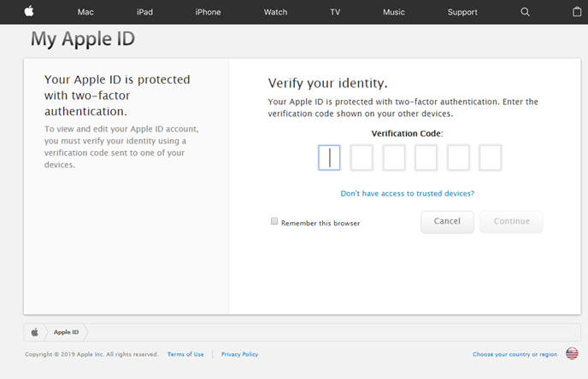Focus the third verification code box

click(x=394, y=158)
